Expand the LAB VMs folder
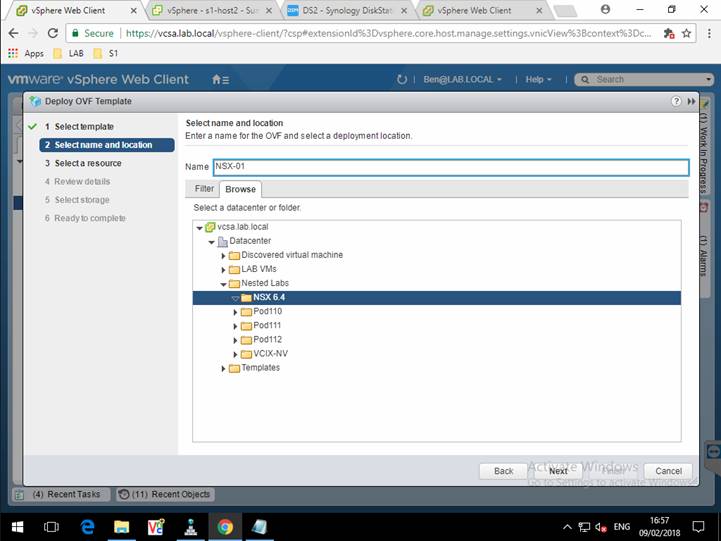Image resolution: width=721 pixels, height=541 pixels. pyautogui.click(x=223, y=270)
